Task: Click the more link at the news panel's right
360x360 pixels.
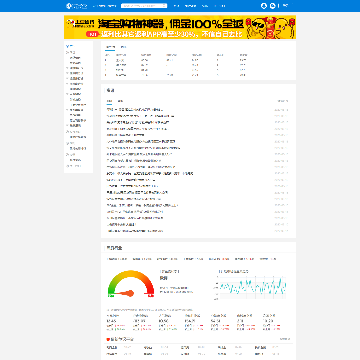Action: (x=283, y=101)
